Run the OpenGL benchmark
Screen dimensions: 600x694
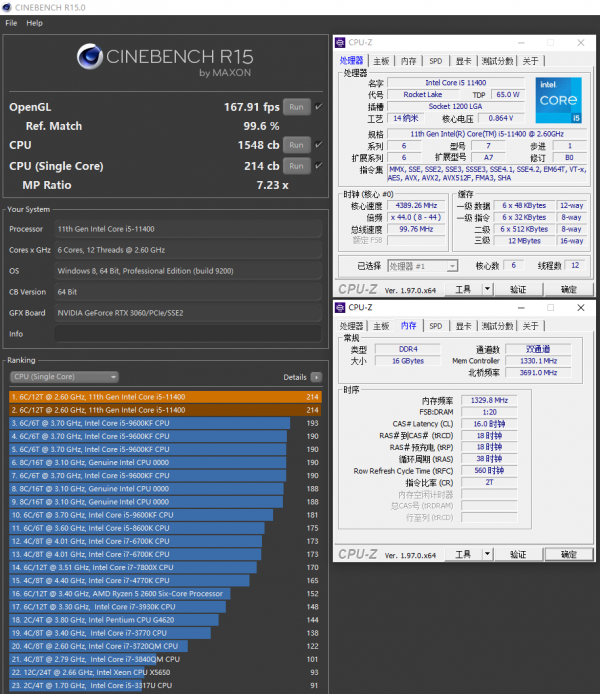pyautogui.click(x=295, y=107)
